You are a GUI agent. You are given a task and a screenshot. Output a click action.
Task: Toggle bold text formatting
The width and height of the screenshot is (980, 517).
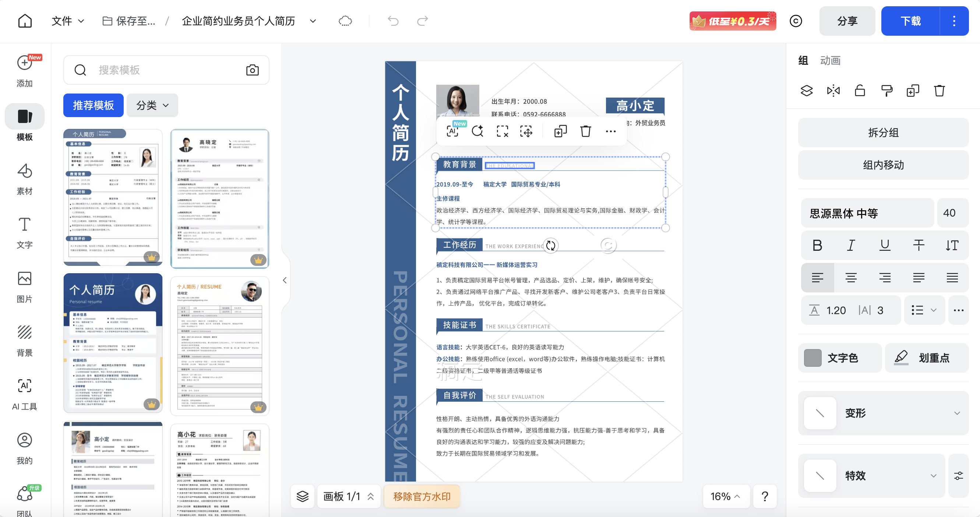pyautogui.click(x=817, y=245)
